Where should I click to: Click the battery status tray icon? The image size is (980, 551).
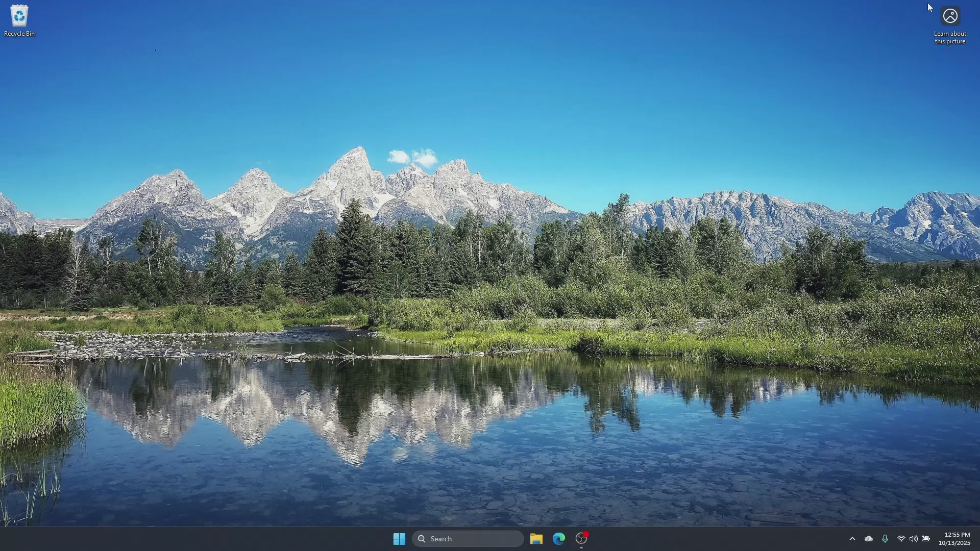(x=926, y=539)
